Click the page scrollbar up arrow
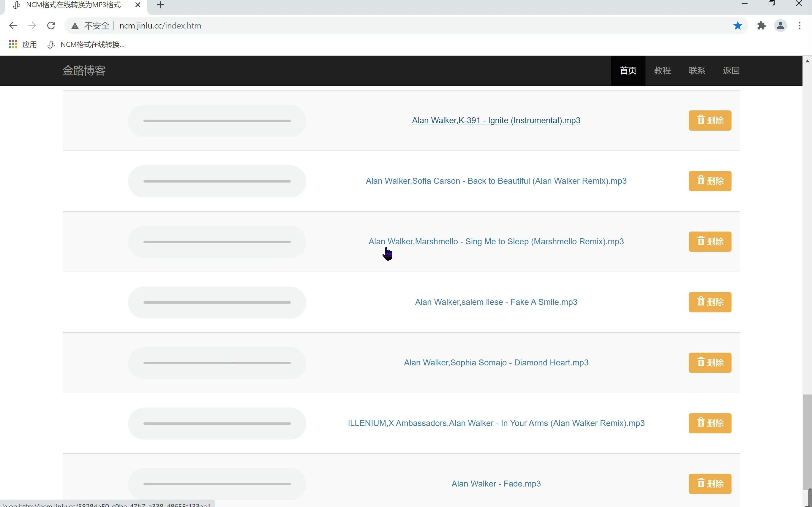This screenshot has width=812, height=507. 807,61
